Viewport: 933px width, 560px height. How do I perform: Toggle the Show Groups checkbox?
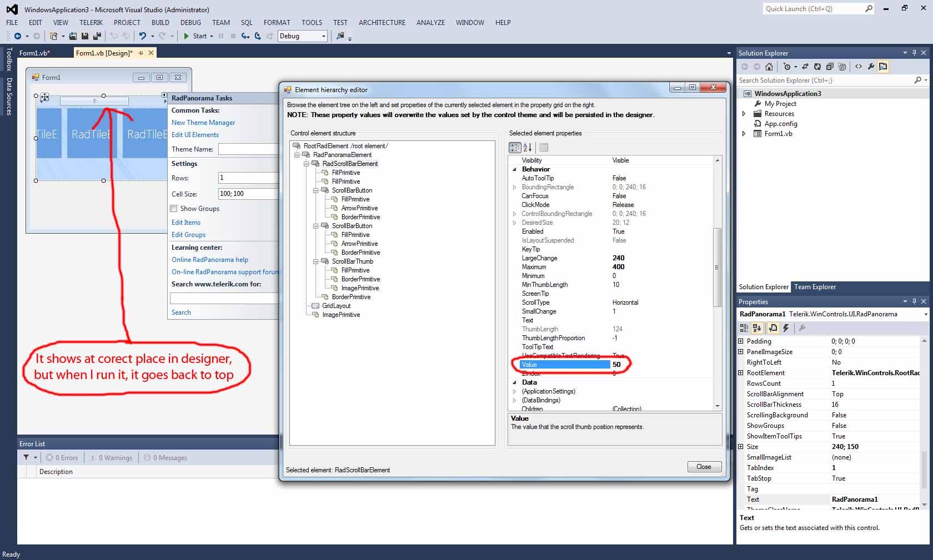174,209
